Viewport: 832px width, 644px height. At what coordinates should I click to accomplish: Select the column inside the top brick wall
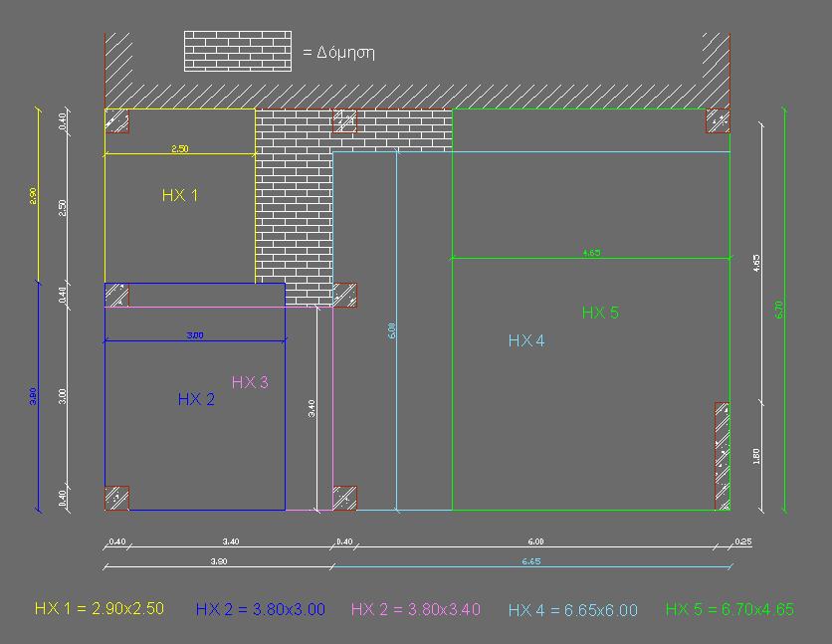point(344,120)
